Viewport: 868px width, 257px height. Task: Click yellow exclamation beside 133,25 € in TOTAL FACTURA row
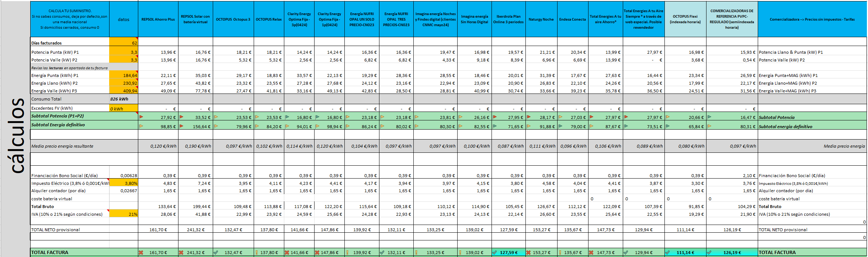click(416, 253)
